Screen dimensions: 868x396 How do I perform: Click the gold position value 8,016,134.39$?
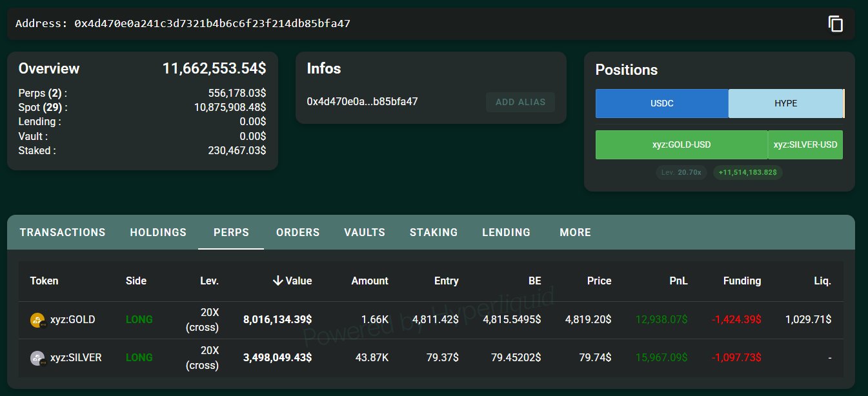point(278,320)
